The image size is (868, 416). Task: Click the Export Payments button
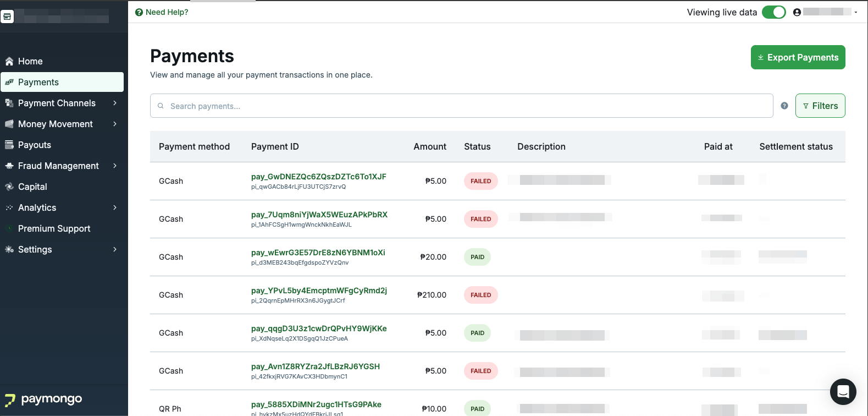click(x=798, y=57)
